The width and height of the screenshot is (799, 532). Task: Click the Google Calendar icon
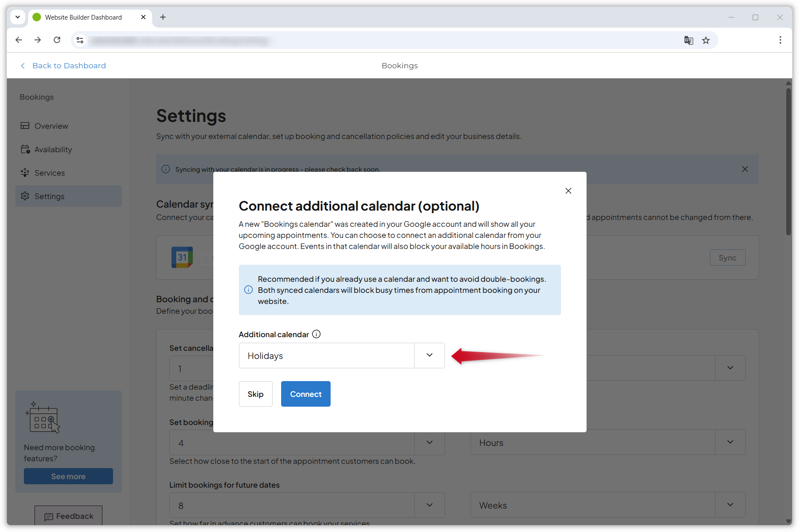(182, 257)
